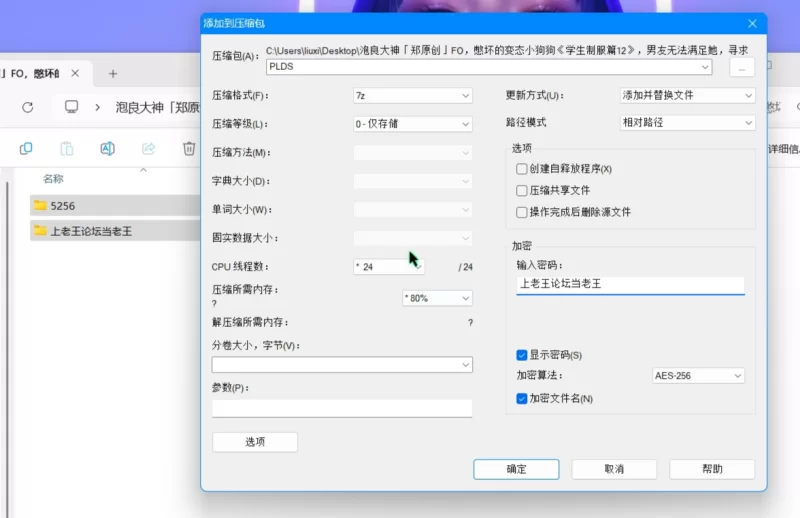Click the disabled 字典大小 dropdown
Screen dimensions: 800x518
(412, 181)
